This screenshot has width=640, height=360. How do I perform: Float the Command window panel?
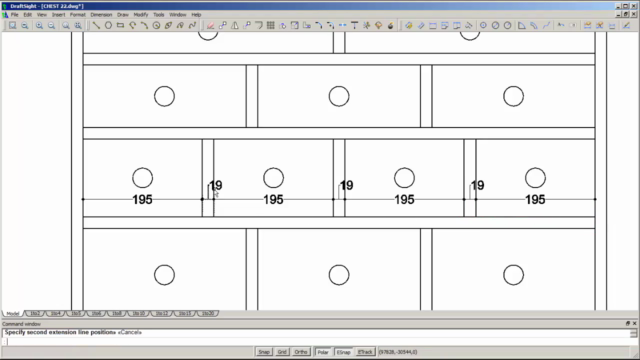[x=628, y=323]
